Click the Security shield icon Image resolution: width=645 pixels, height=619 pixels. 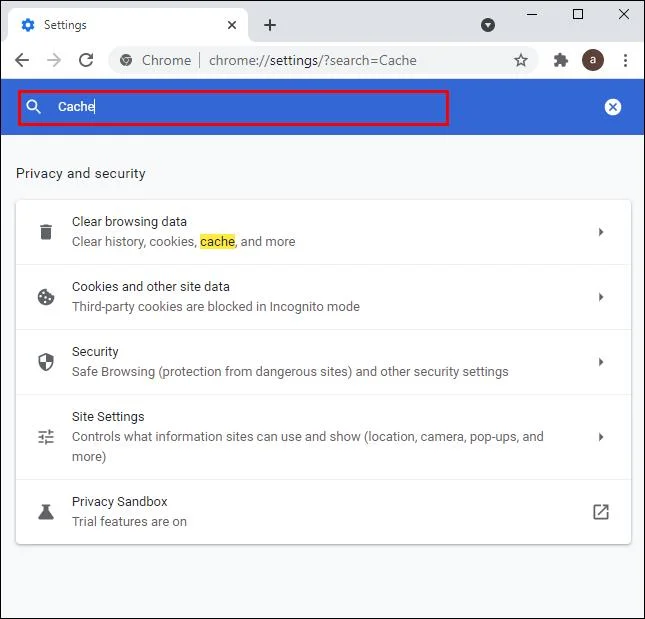pos(46,362)
